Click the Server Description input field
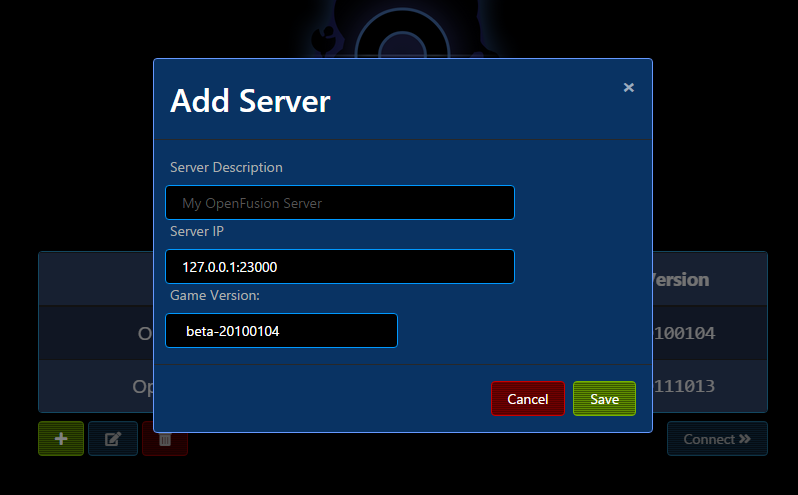 pyautogui.click(x=340, y=202)
